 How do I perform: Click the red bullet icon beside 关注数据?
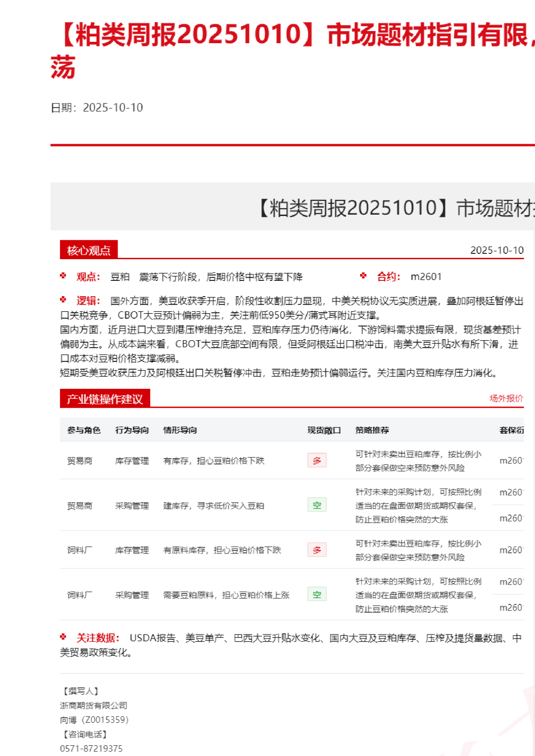point(63,637)
